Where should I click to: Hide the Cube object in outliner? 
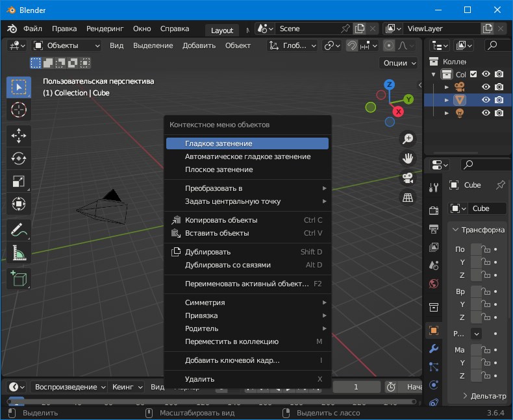[486, 100]
